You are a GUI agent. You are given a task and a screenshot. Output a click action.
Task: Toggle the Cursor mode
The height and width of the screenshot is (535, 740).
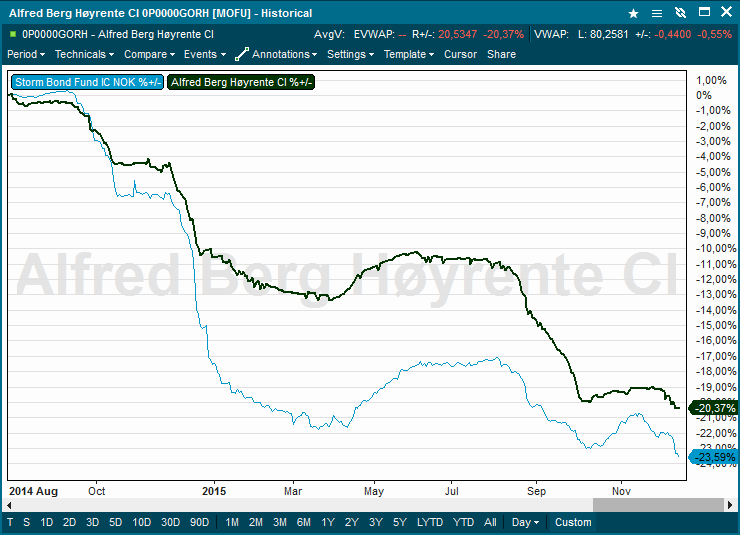tap(460, 54)
